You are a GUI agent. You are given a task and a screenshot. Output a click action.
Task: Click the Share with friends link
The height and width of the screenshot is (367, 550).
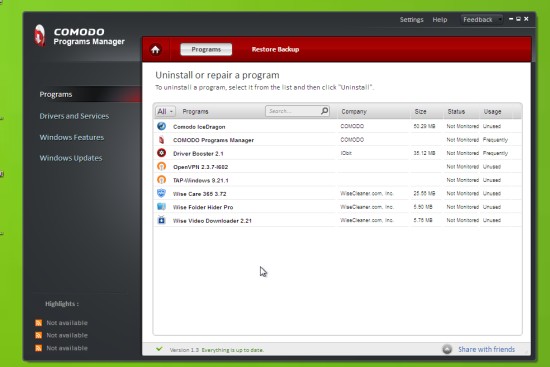tap(487, 349)
